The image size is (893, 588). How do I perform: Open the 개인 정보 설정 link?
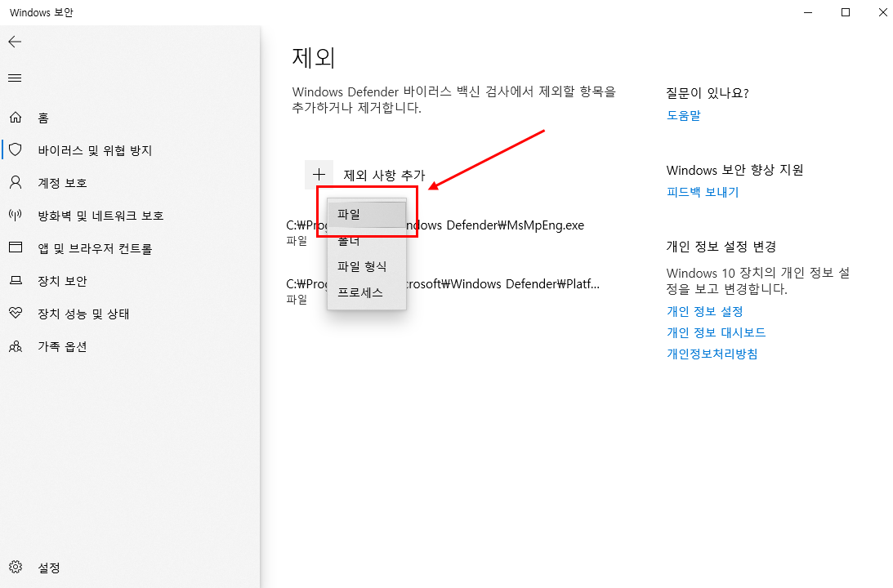click(x=705, y=311)
